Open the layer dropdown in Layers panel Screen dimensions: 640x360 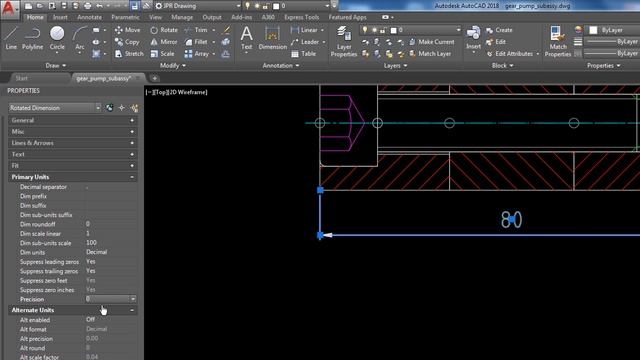(x=458, y=30)
